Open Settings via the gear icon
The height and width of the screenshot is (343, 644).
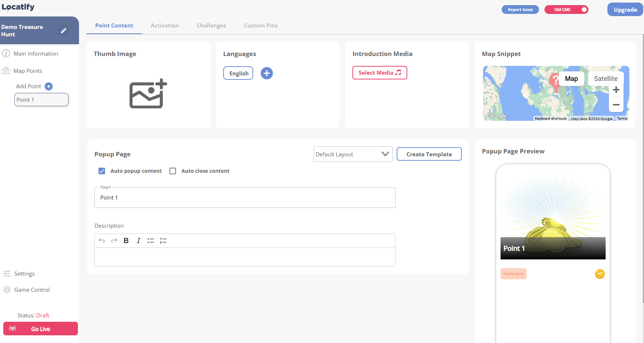[x=6, y=273]
